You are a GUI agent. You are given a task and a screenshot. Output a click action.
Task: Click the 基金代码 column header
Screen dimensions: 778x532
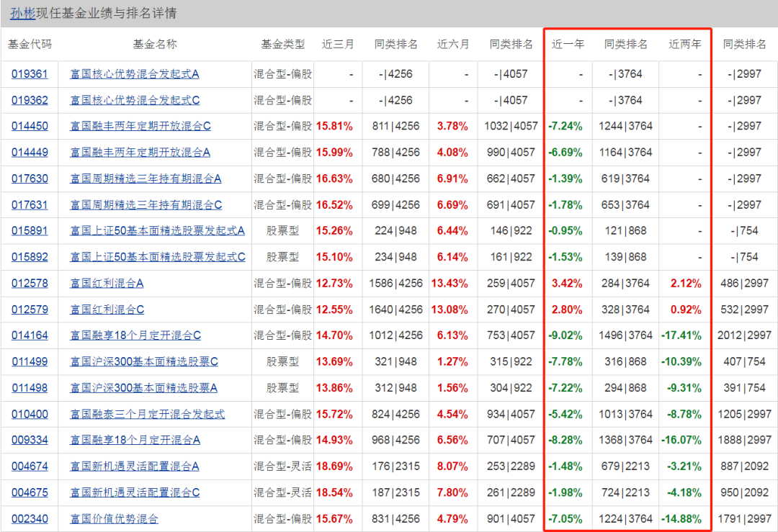click(x=30, y=44)
